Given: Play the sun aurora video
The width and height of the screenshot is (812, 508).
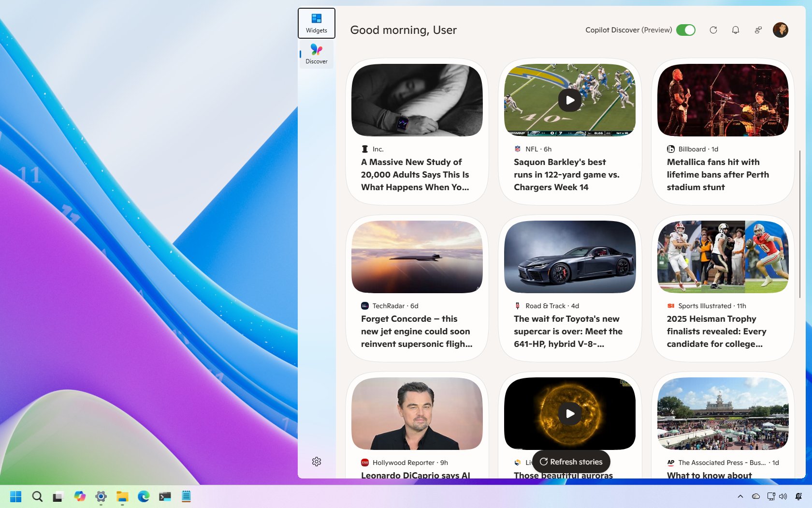Looking at the screenshot, I should coord(570,414).
